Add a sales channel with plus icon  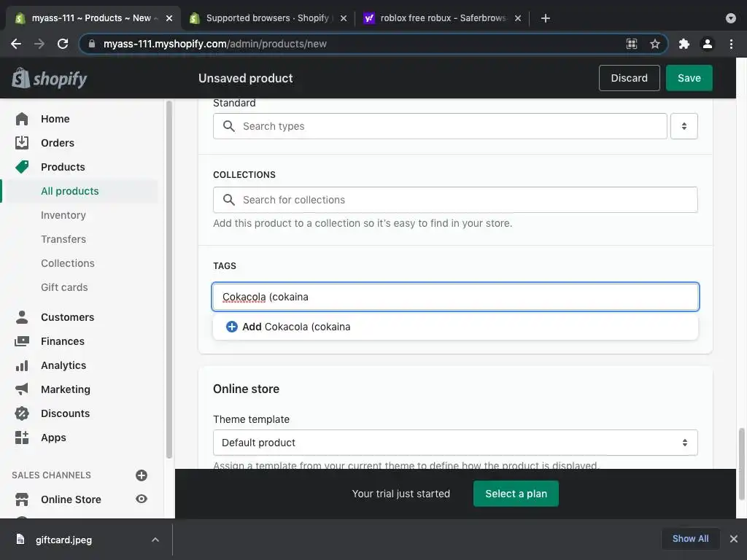(x=142, y=475)
